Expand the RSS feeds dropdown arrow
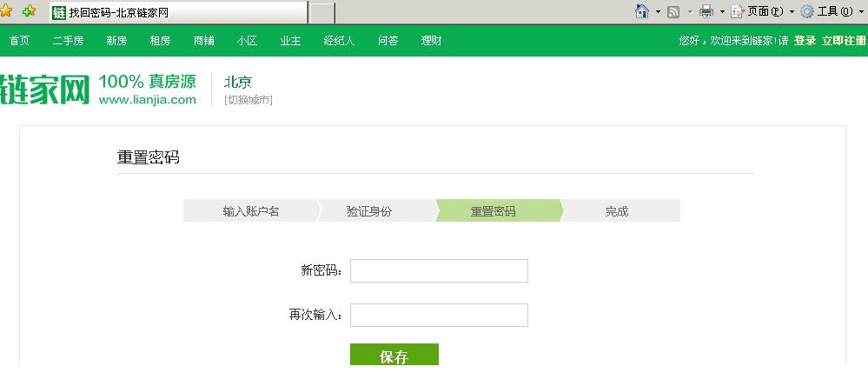This screenshot has height=373, width=868. click(x=690, y=11)
